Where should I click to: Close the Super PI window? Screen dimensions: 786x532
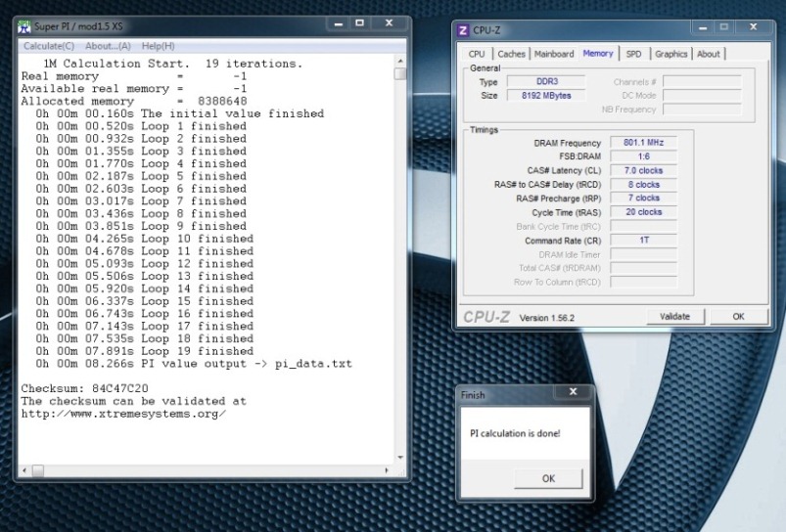[x=389, y=23]
